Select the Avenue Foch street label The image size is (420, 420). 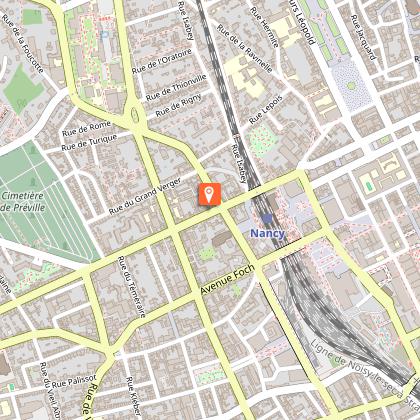click(228, 279)
